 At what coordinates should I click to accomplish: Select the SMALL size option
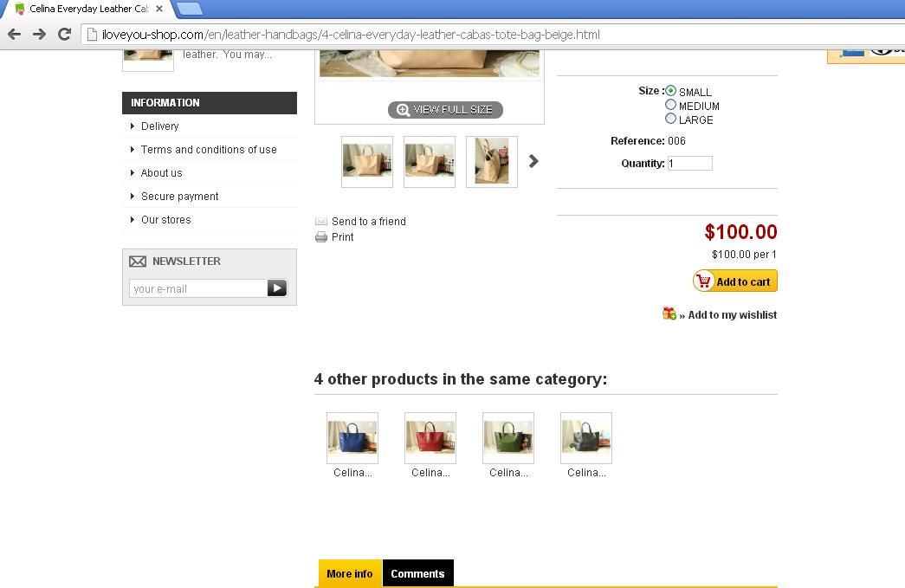tap(670, 91)
